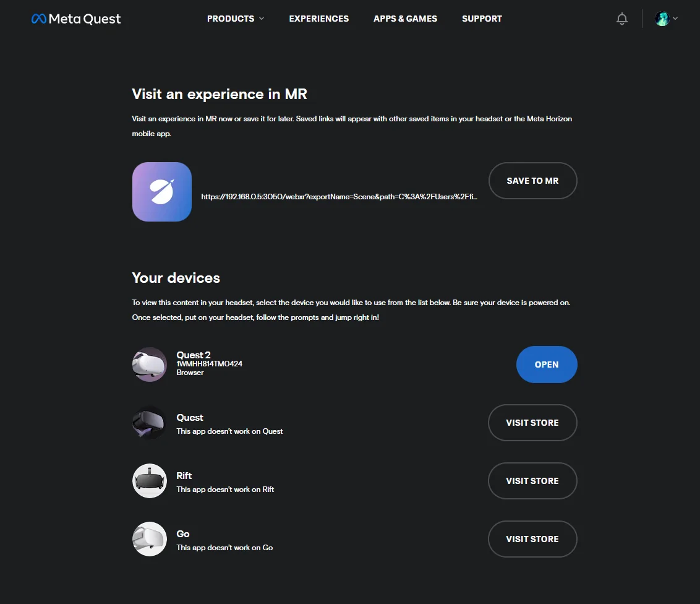Visit Store for the Rift device
This screenshot has width=700, height=604.
532,481
